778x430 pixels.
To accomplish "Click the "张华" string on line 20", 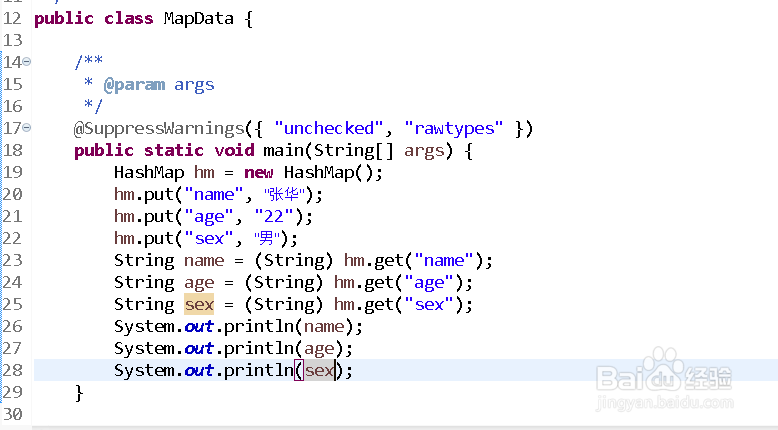I will point(284,194).
